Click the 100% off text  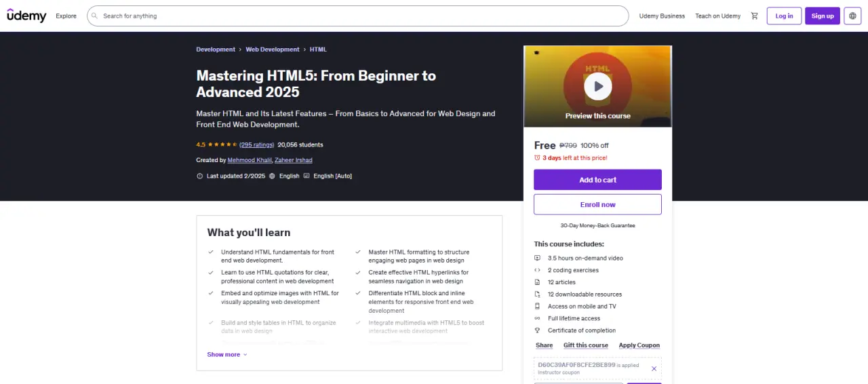click(595, 145)
